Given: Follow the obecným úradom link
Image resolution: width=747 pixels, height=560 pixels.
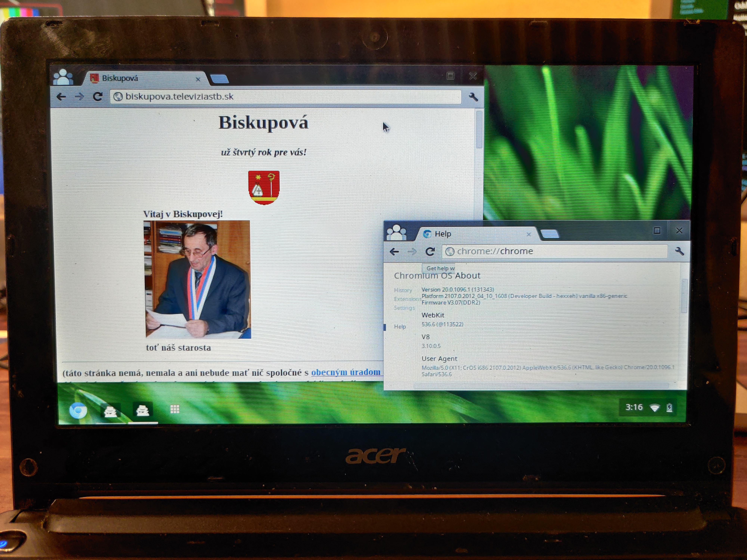Looking at the screenshot, I should point(346,372).
